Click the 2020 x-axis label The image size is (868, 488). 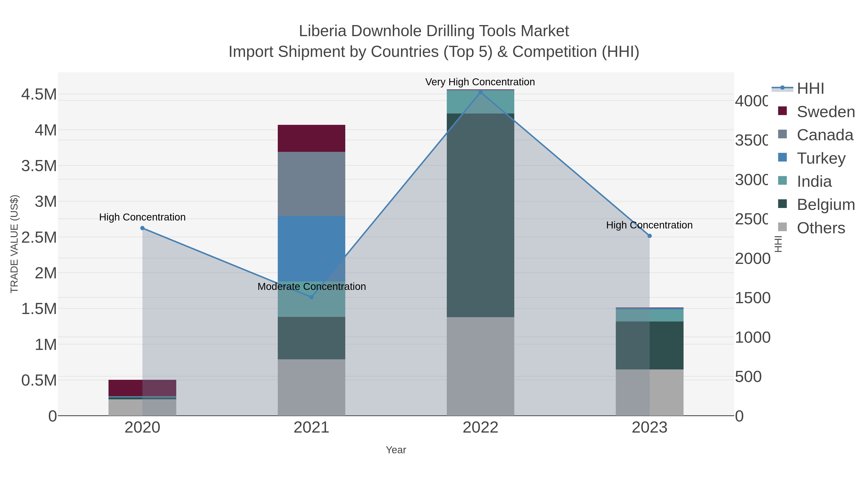click(142, 428)
